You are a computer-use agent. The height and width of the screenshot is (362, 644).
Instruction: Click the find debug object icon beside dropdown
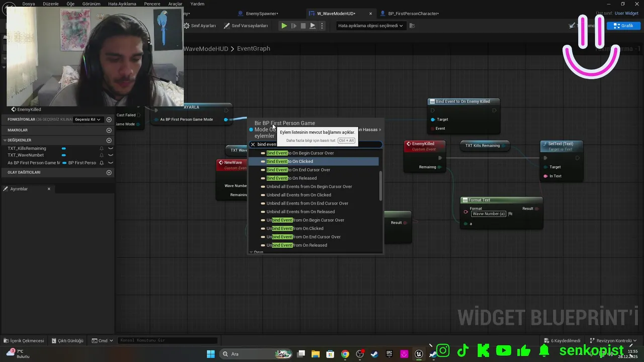coord(413,26)
